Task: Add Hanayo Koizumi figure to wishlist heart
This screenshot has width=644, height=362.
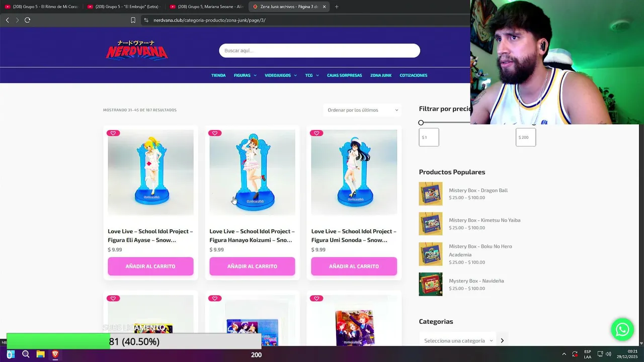Action: point(215,133)
